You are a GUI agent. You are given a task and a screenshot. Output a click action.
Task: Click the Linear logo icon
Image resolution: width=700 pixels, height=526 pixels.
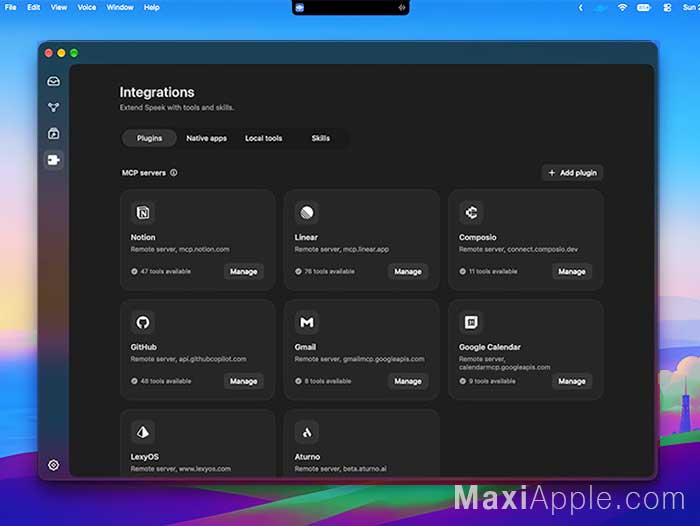307,212
